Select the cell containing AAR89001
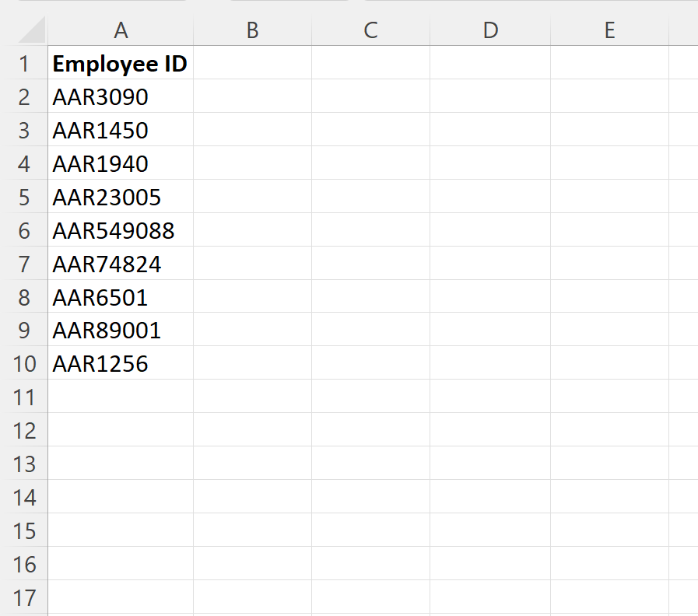The image size is (698, 616). (x=121, y=330)
